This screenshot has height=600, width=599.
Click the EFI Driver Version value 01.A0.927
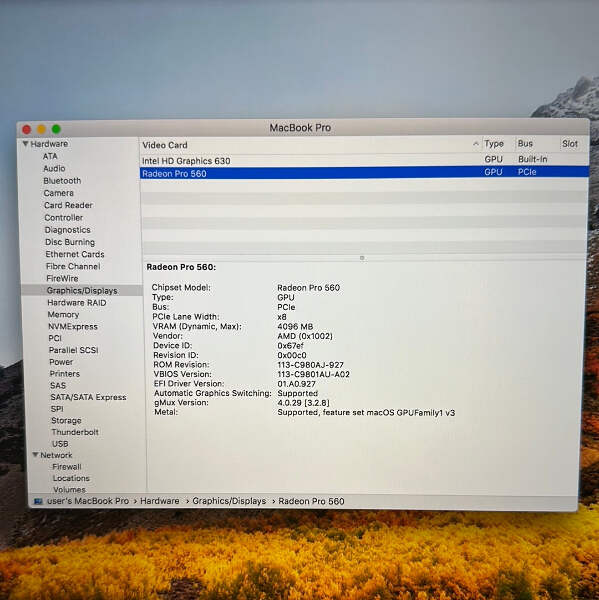click(x=297, y=384)
